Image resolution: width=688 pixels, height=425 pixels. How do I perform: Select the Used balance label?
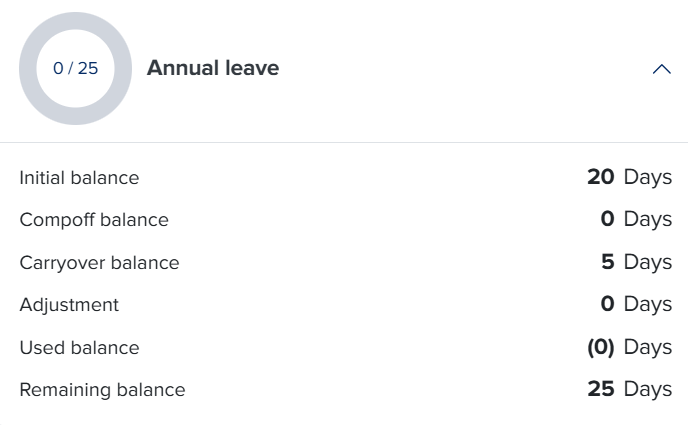79,348
